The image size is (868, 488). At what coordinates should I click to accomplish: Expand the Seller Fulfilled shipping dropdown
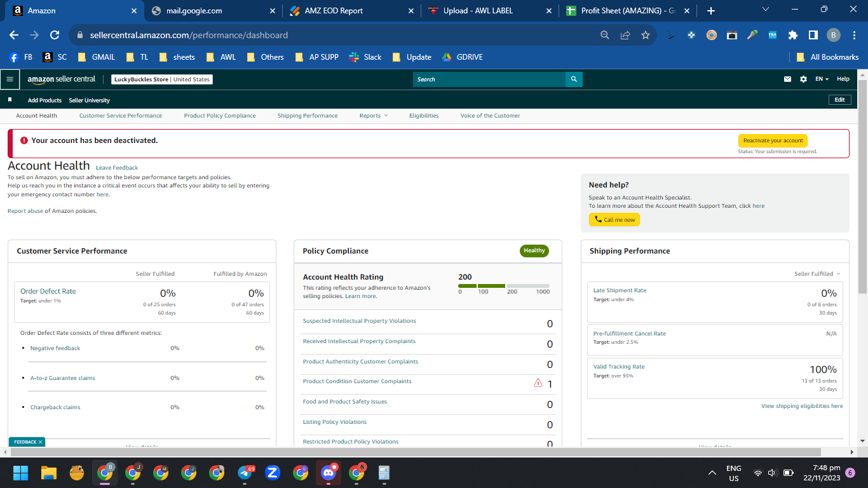point(817,274)
